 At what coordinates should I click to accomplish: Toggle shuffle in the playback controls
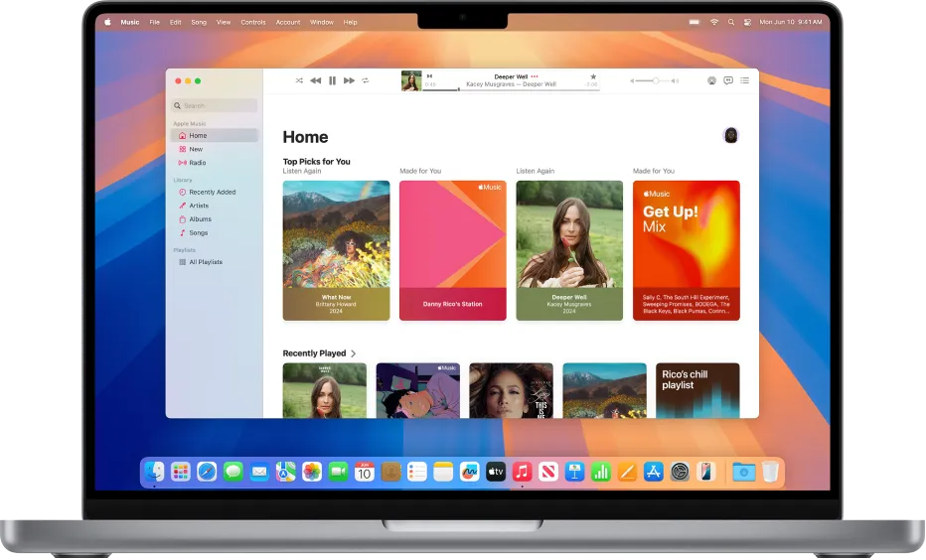299,80
